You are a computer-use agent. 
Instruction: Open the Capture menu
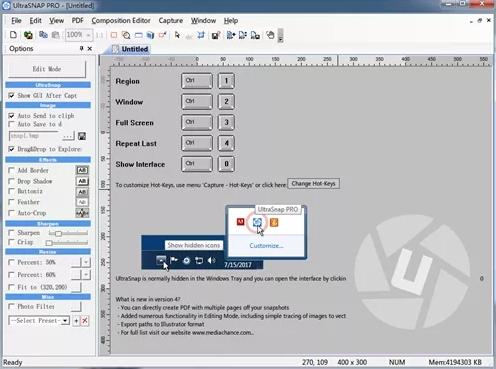point(171,21)
